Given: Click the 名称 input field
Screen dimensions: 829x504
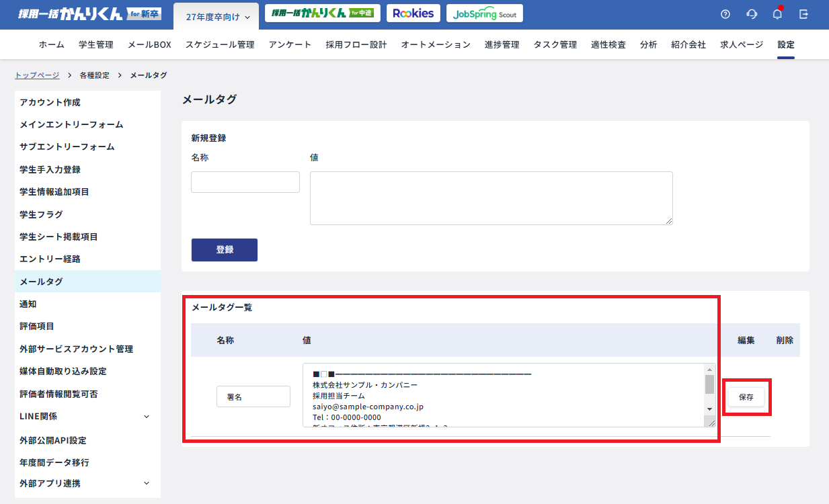Looking at the screenshot, I should 245,181.
